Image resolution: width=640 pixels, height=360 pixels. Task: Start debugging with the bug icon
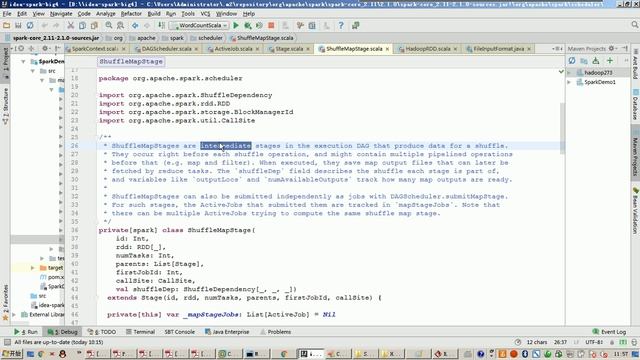coord(247,25)
